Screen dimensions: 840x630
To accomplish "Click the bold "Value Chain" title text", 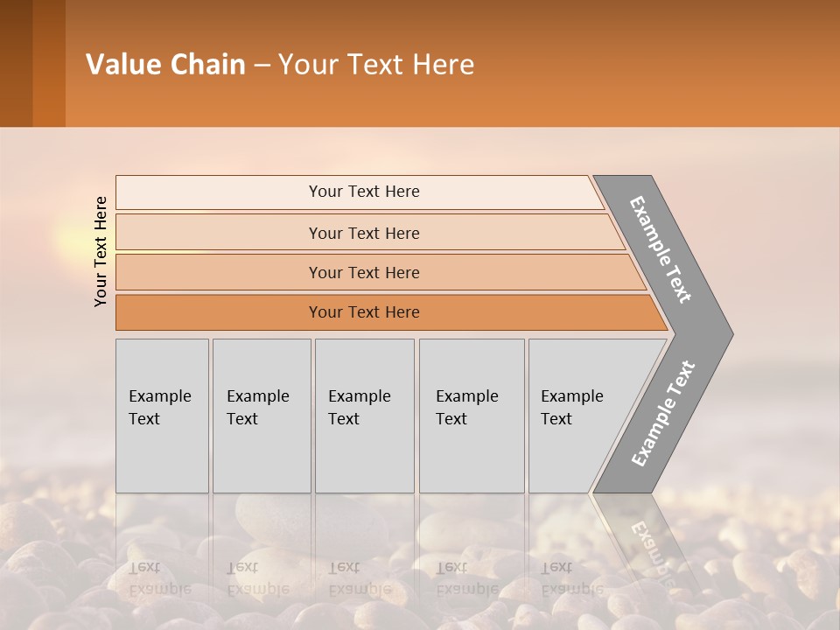I will tap(165, 65).
